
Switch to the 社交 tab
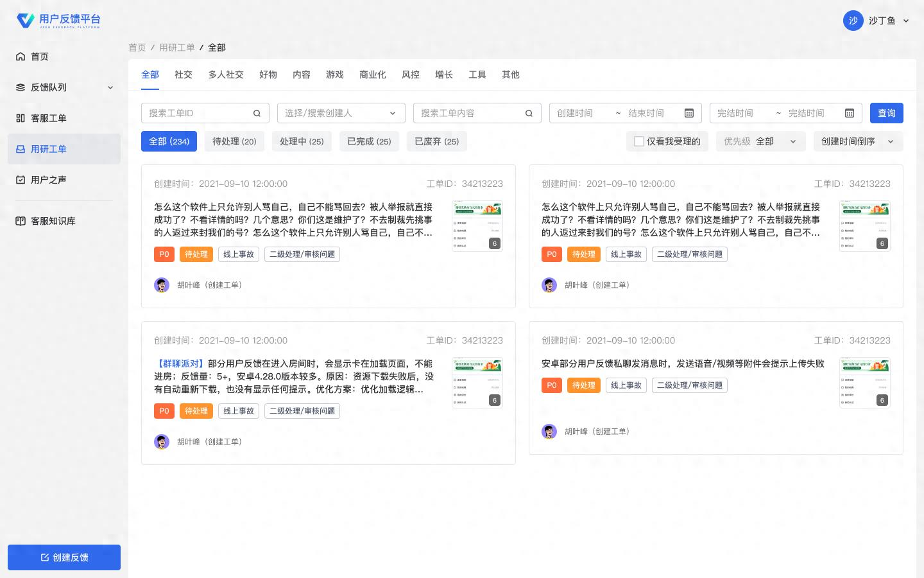[x=184, y=74]
